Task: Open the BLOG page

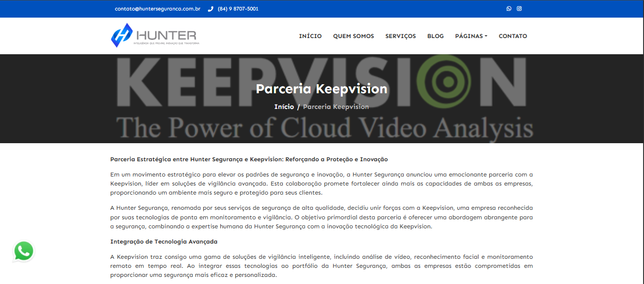Action: pyautogui.click(x=435, y=36)
